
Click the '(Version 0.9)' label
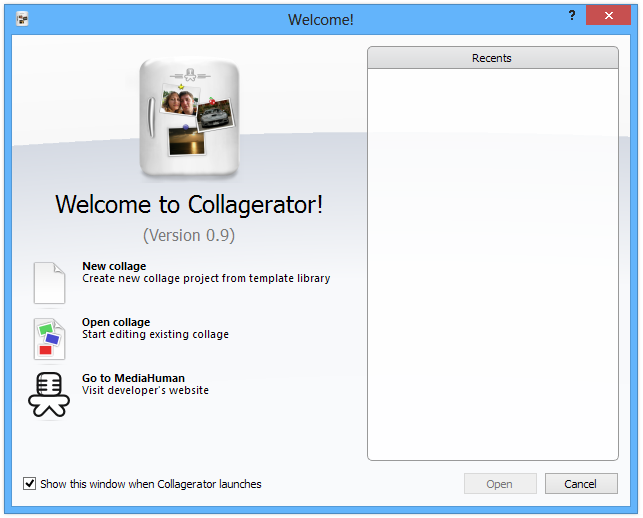pyautogui.click(x=189, y=235)
